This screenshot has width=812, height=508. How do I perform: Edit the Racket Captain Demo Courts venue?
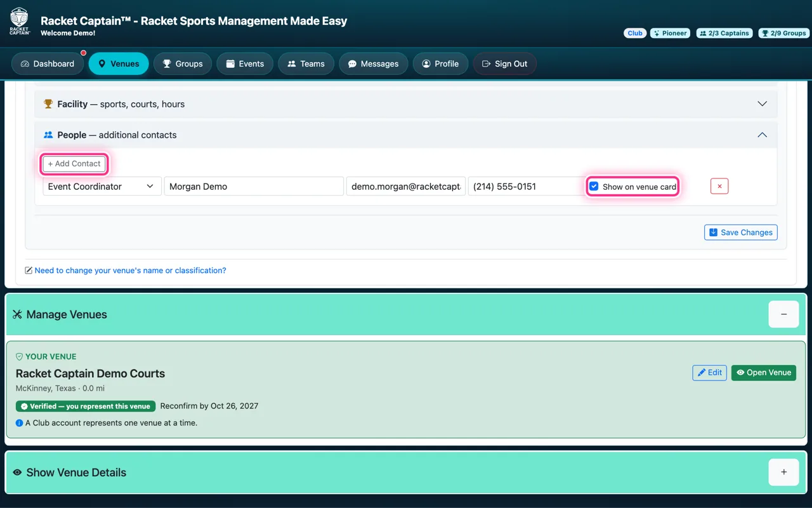pyautogui.click(x=709, y=373)
